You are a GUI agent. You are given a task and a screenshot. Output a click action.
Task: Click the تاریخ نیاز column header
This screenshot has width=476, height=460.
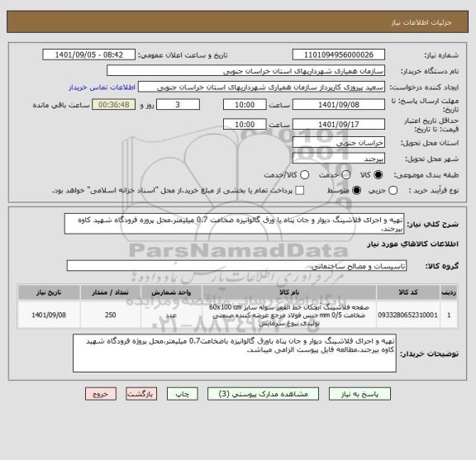[49, 292]
